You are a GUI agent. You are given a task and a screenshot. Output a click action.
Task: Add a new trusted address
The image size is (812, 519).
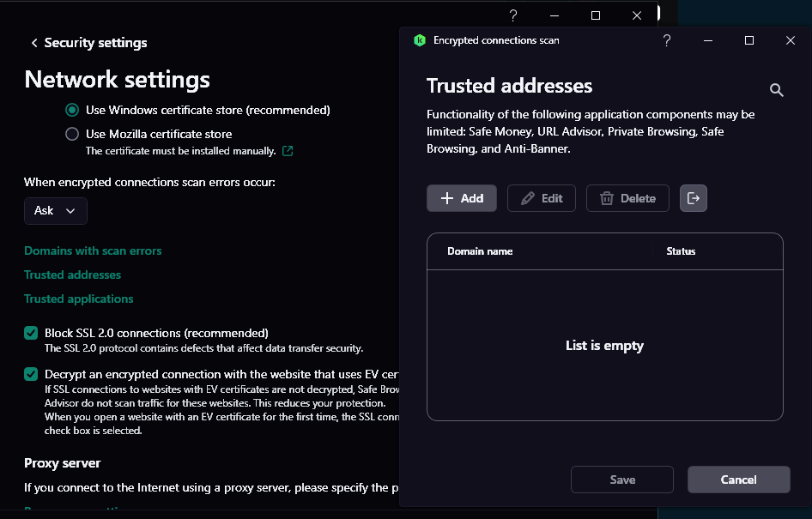coord(462,198)
